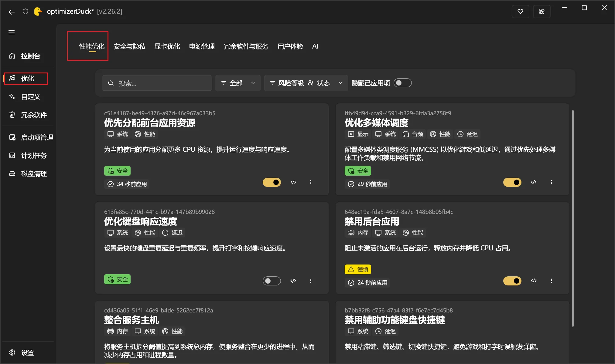
Task: Open 启动项管理 sidebar item
Action: [x=28, y=137]
